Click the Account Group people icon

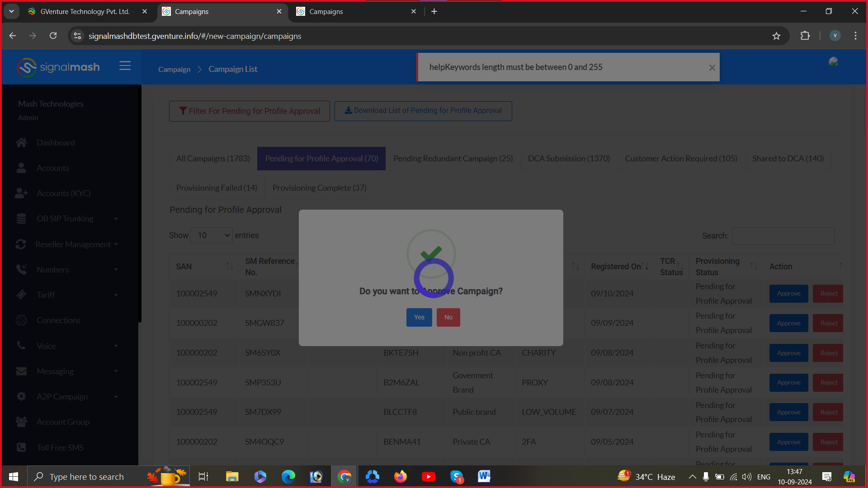point(21,422)
